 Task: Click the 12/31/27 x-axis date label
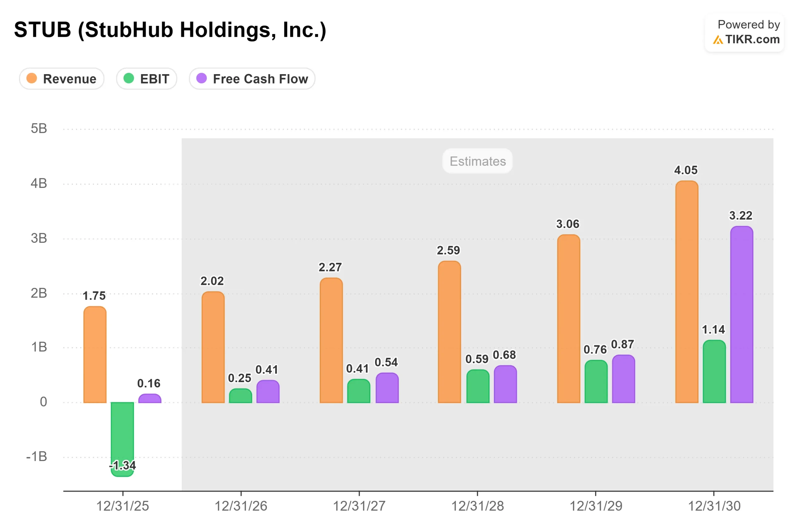(359, 506)
